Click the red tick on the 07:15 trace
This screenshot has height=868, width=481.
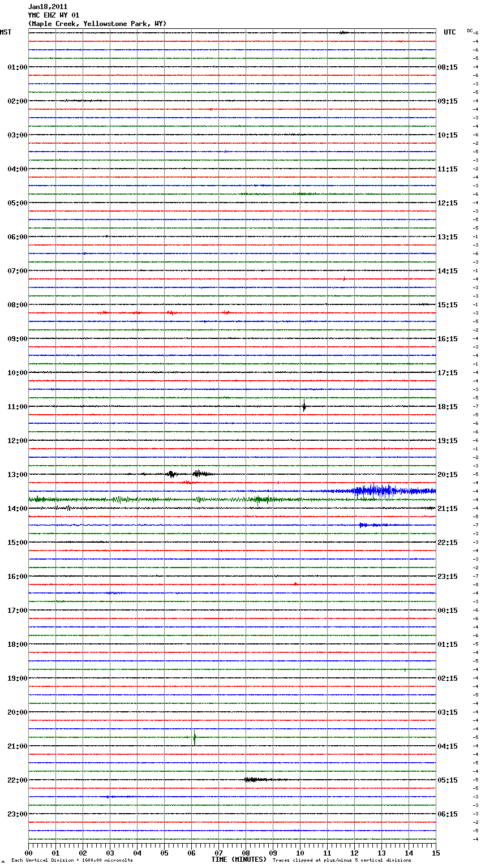point(344,278)
